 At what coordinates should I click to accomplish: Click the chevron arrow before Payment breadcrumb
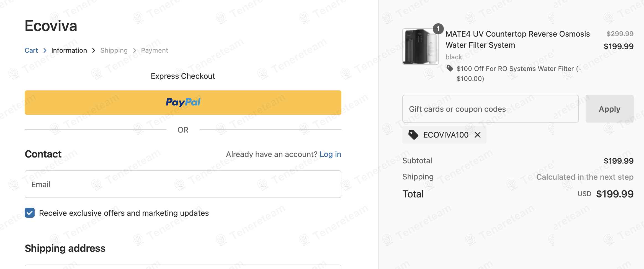[x=135, y=50]
